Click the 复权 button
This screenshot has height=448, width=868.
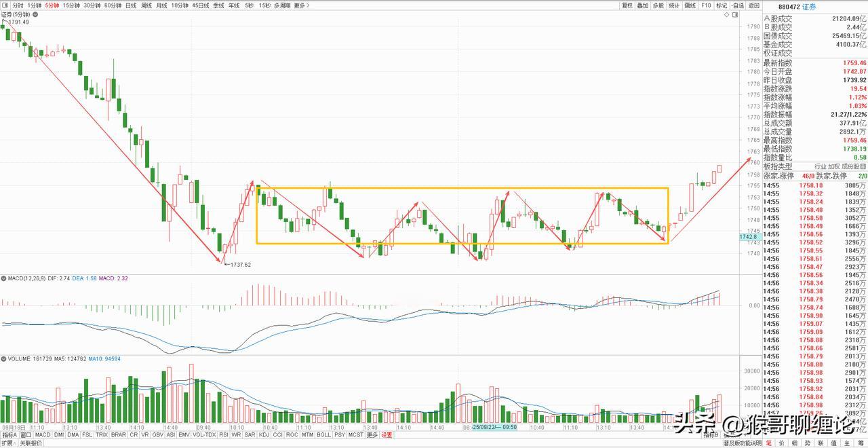click(x=627, y=5)
